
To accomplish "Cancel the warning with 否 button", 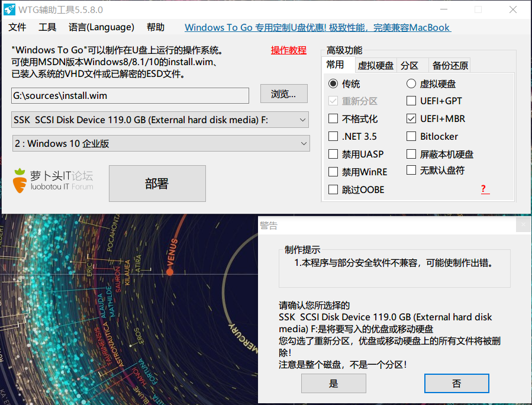I will (x=457, y=383).
